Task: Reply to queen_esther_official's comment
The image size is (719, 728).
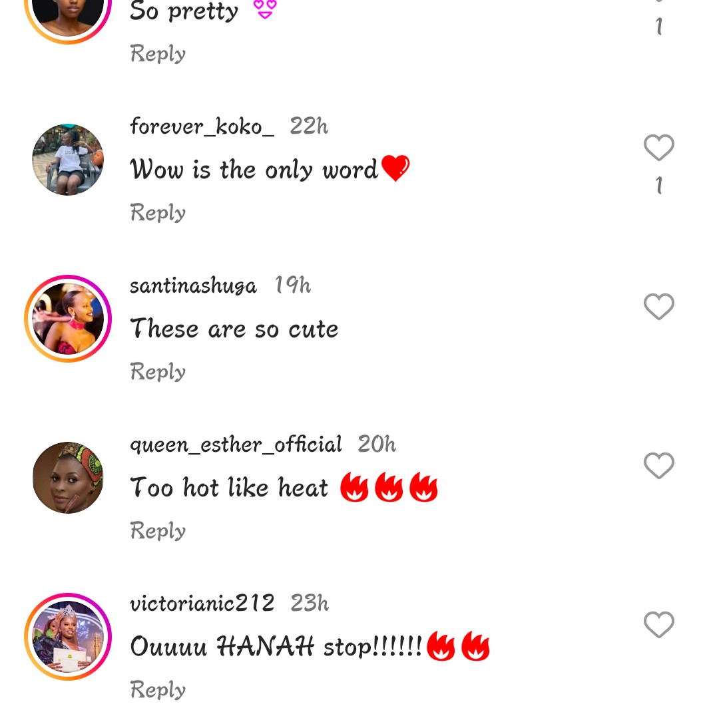Action: tap(158, 530)
